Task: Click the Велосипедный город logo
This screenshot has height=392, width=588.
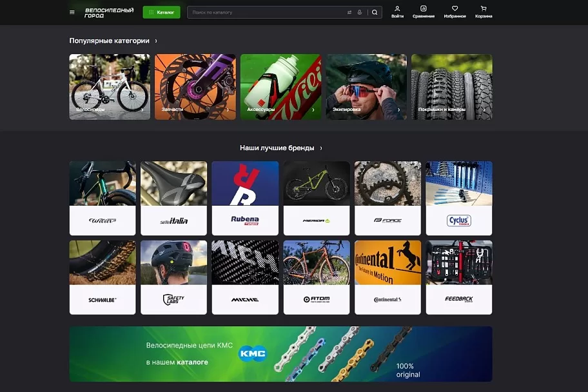Action: (x=109, y=13)
